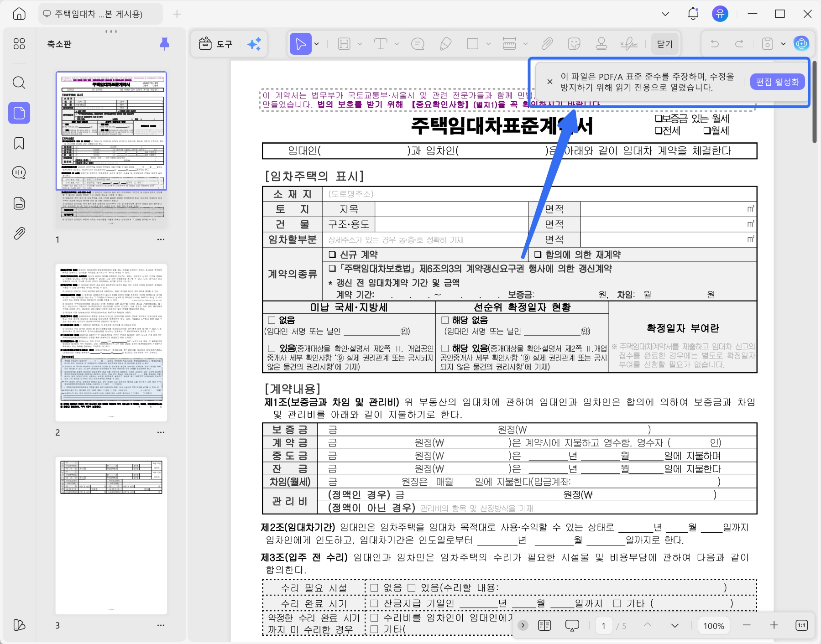Switch to 주택임대차 document tab
This screenshot has width=821, height=644.
pyautogui.click(x=100, y=14)
